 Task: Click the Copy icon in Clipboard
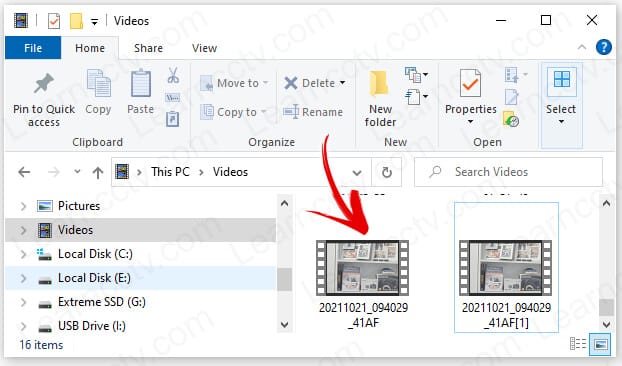[98, 83]
